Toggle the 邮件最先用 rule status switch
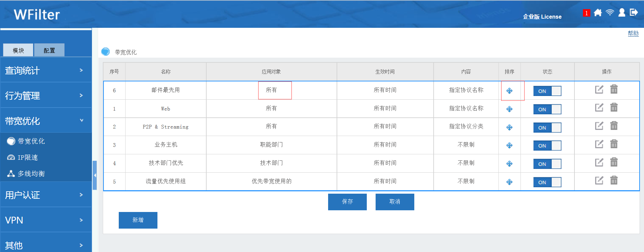644x252 pixels. (547, 91)
